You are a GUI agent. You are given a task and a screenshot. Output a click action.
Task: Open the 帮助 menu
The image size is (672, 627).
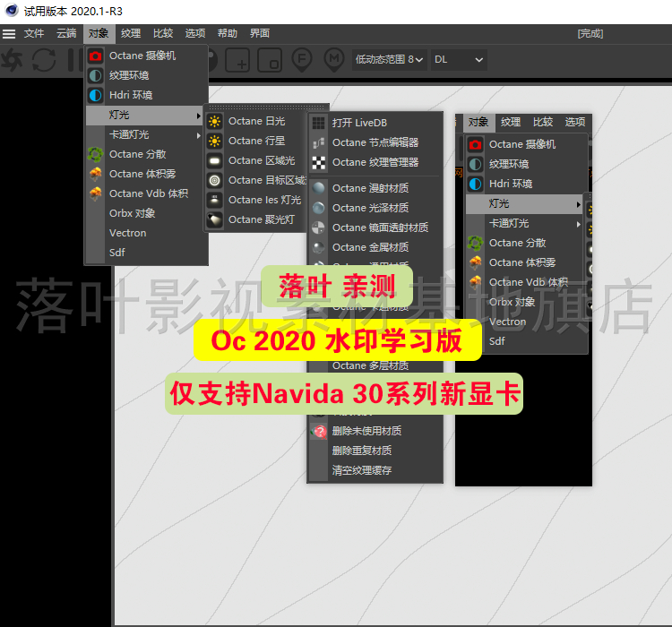(228, 33)
